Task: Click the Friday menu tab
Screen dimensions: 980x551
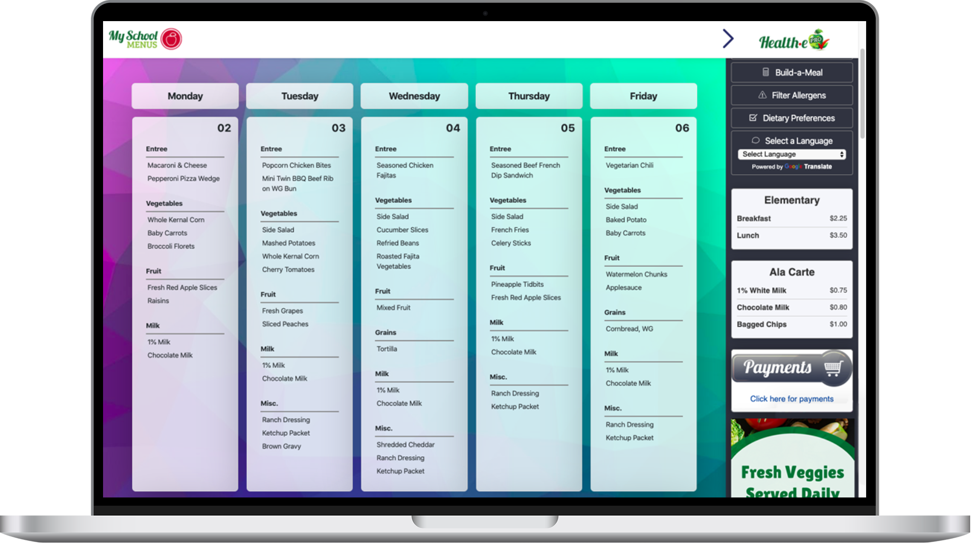Action: (643, 96)
